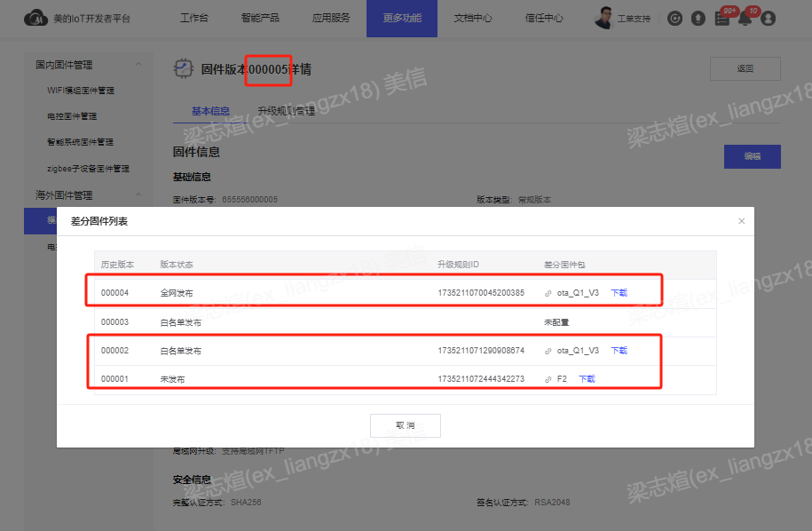Image resolution: width=812 pixels, height=531 pixels.
Task: Open the 智能产品 top menu
Action: 260,18
